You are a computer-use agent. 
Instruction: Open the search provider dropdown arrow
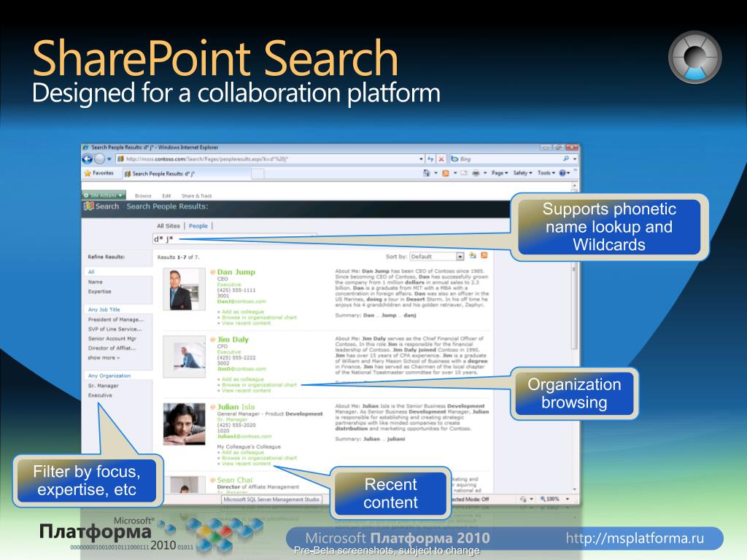click(x=575, y=159)
